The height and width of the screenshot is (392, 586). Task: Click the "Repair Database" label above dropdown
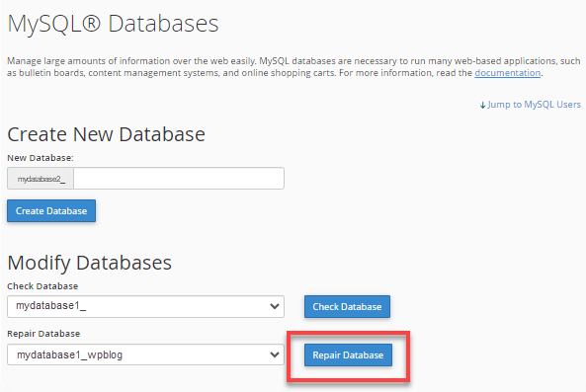pos(43,334)
